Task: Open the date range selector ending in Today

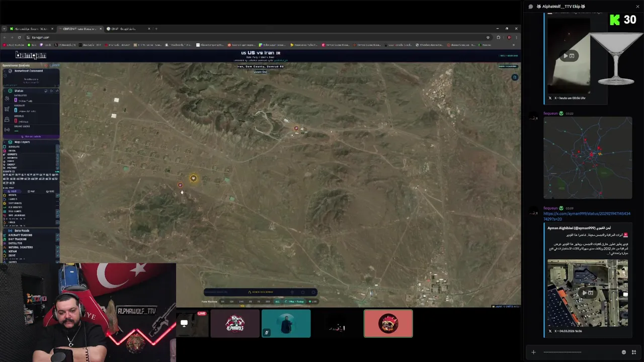Action: 296,302
